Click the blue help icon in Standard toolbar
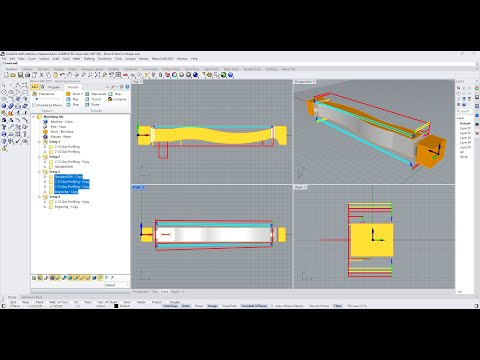 230,75
